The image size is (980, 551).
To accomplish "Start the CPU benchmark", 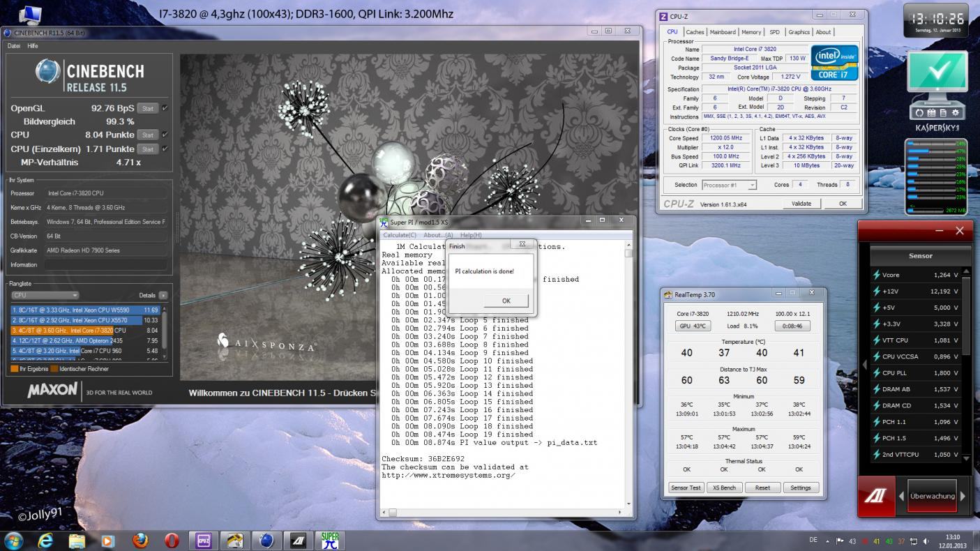I will point(147,135).
